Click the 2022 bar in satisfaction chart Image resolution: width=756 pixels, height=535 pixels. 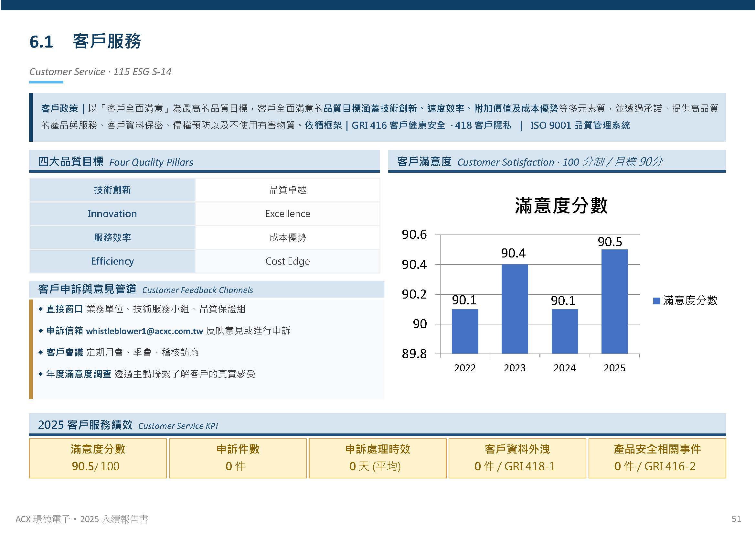[465, 332]
